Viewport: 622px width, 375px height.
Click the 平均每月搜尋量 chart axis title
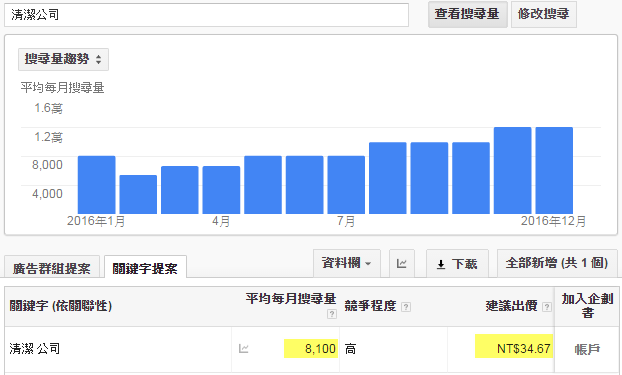(62, 87)
